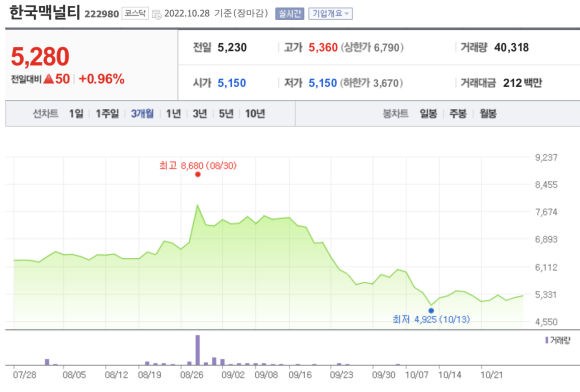Click the 전일 value 5,230

tap(232, 47)
